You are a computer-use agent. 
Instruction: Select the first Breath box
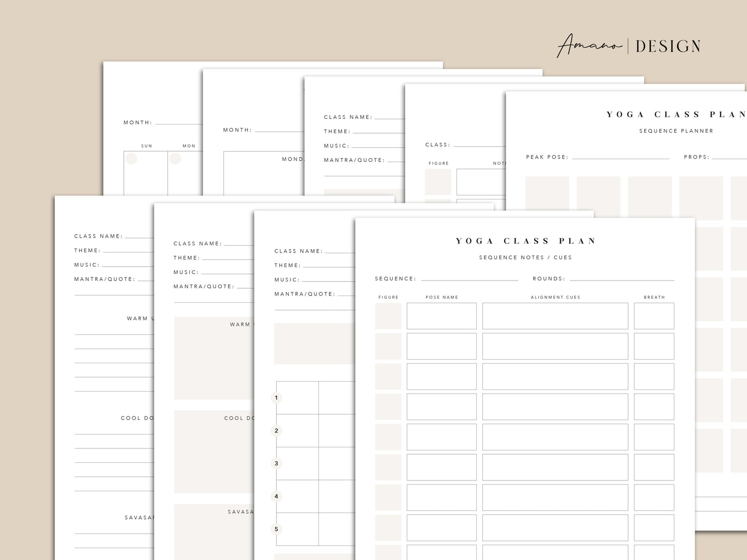pos(654,316)
